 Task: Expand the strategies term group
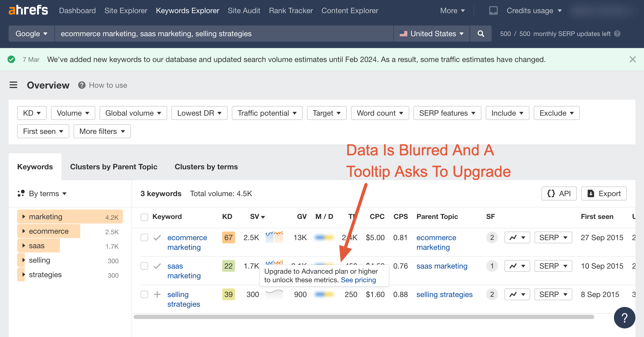coord(24,274)
